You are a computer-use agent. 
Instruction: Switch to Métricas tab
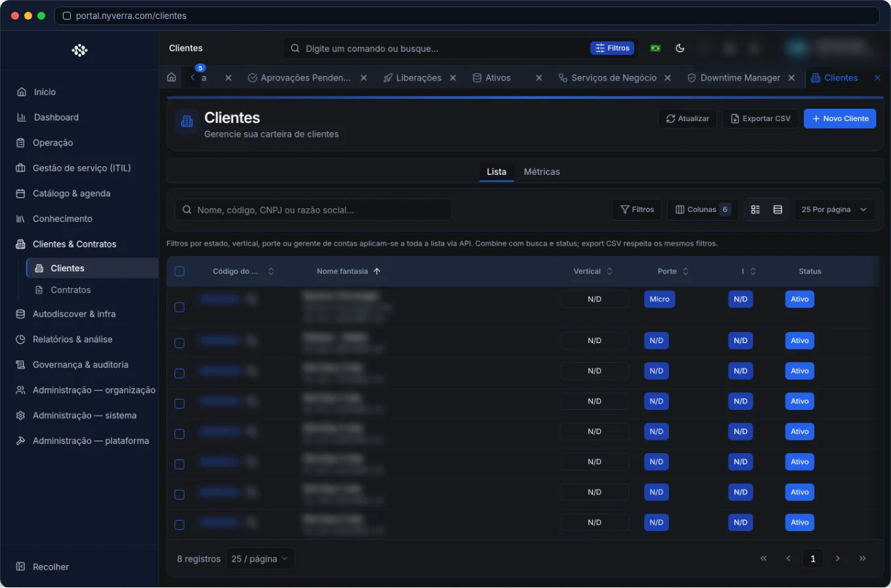[x=542, y=172]
